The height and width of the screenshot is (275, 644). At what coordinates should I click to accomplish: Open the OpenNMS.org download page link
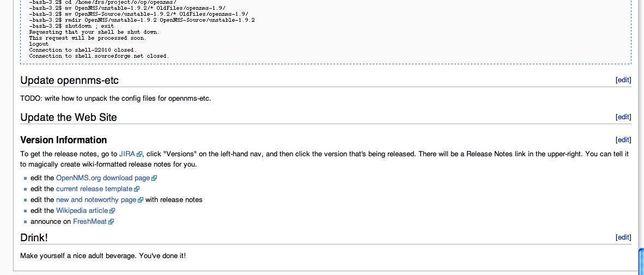tap(103, 178)
